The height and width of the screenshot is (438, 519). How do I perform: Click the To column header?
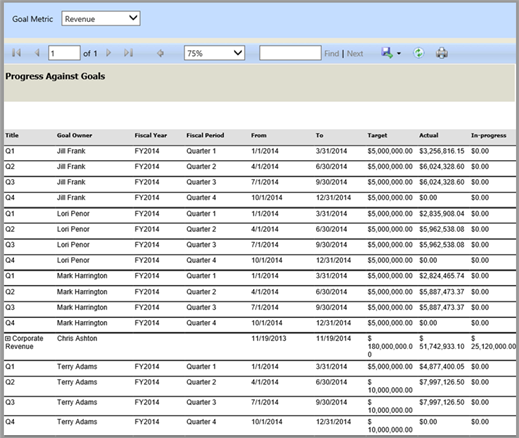click(319, 135)
